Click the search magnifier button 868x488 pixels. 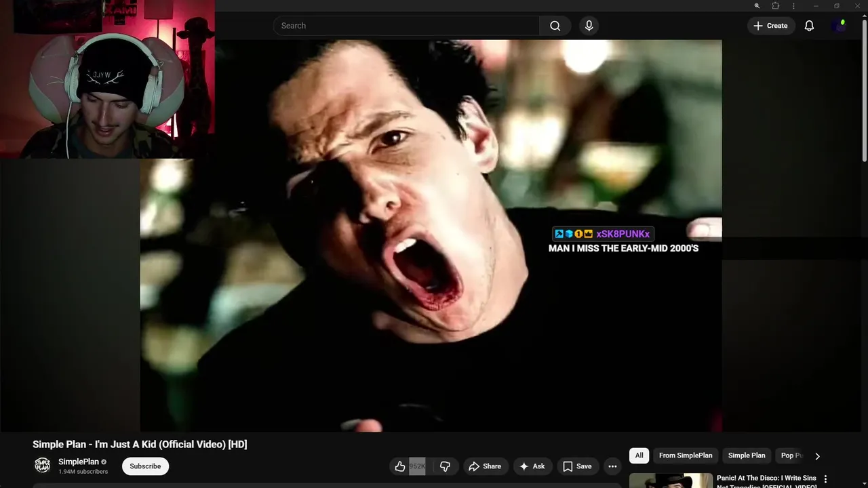click(555, 26)
